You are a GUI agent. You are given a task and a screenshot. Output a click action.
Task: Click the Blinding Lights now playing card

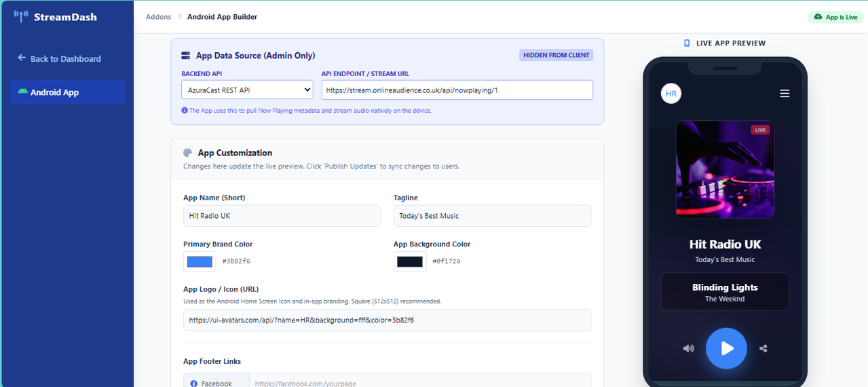tap(725, 292)
